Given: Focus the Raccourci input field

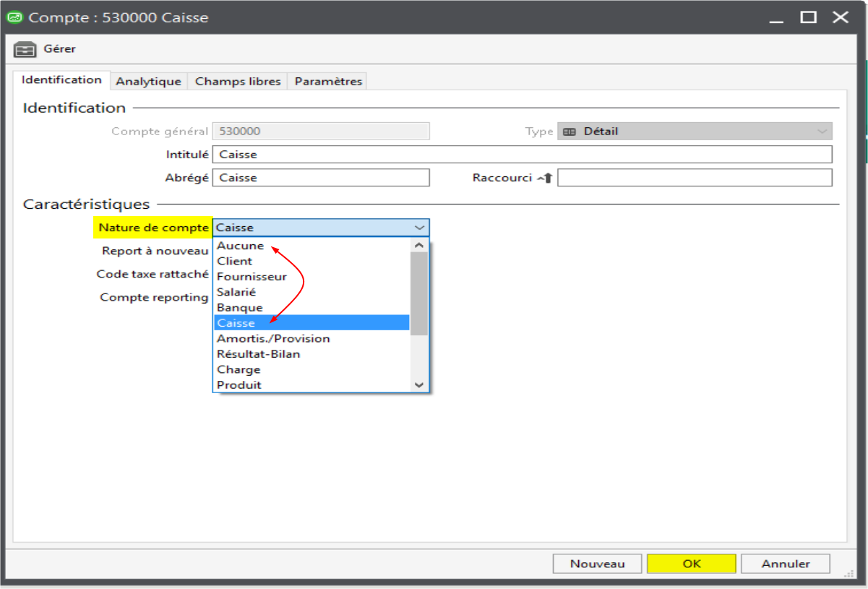Looking at the screenshot, I should click(694, 178).
